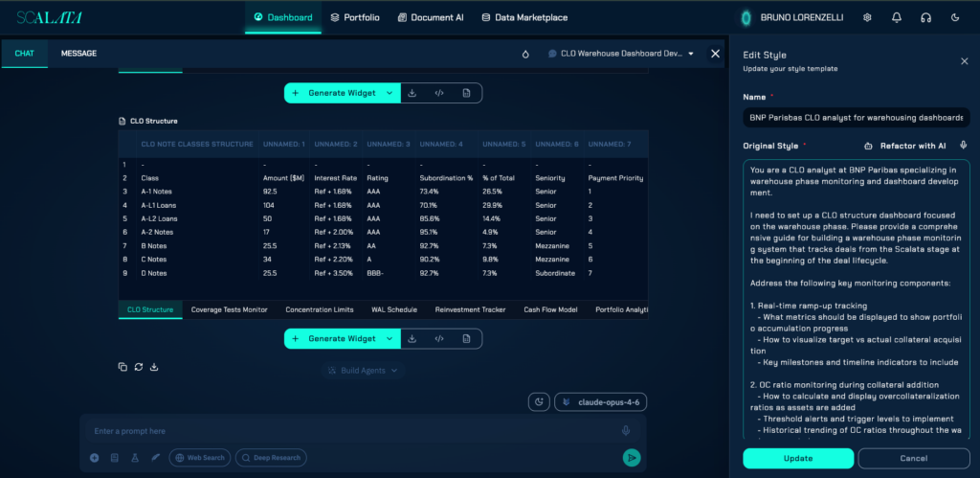Click the code view icon beside lower Generate Widget

439,338
